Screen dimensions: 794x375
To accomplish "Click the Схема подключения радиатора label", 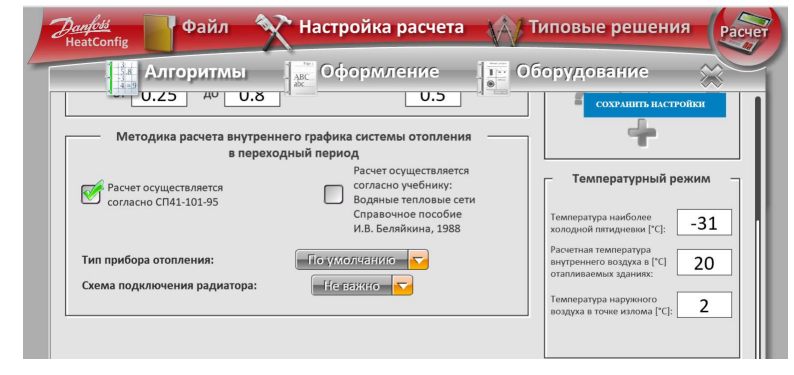I will click(170, 285).
